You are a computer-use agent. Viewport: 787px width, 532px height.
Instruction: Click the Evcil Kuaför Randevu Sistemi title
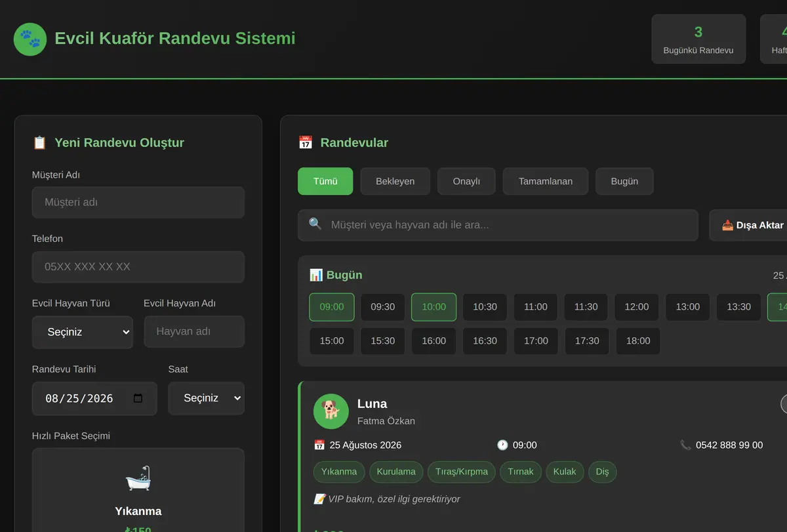pyautogui.click(x=175, y=39)
